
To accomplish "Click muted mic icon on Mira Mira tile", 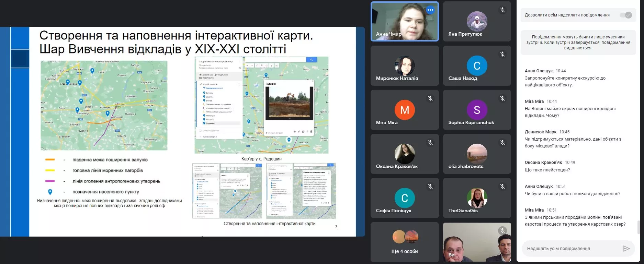I will pos(430,98).
